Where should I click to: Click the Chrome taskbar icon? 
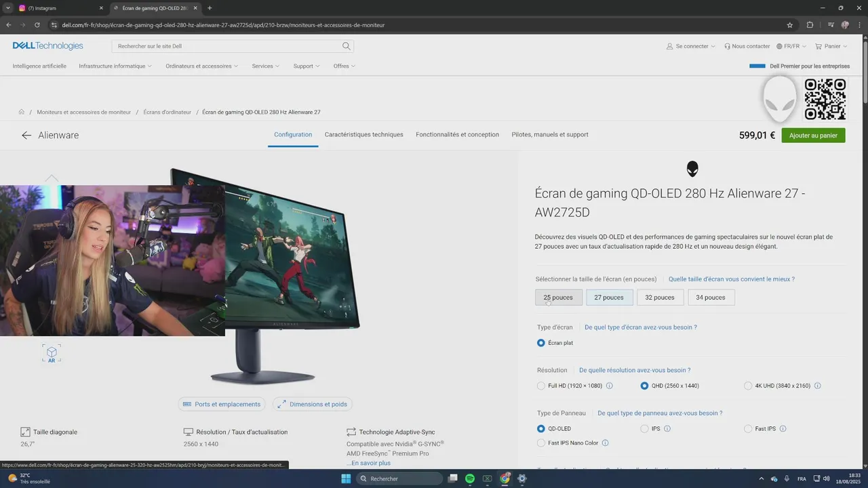pos(505,479)
